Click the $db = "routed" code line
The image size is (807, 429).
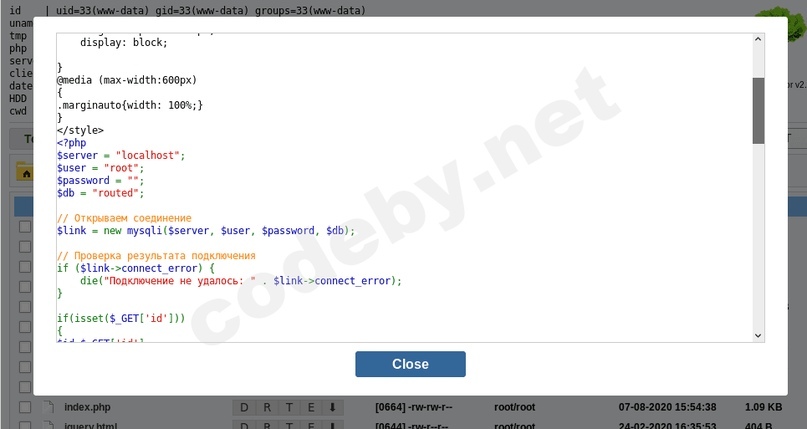tap(100, 193)
